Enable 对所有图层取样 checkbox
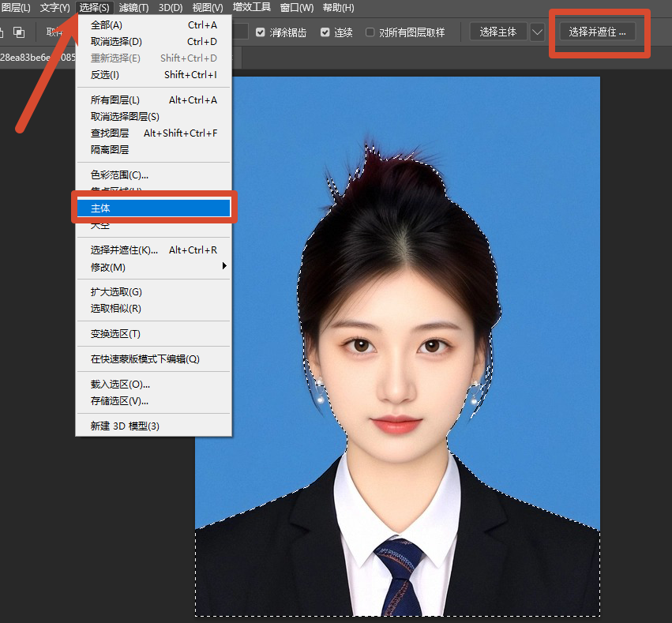The width and height of the screenshot is (672, 623). (x=370, y=32)
